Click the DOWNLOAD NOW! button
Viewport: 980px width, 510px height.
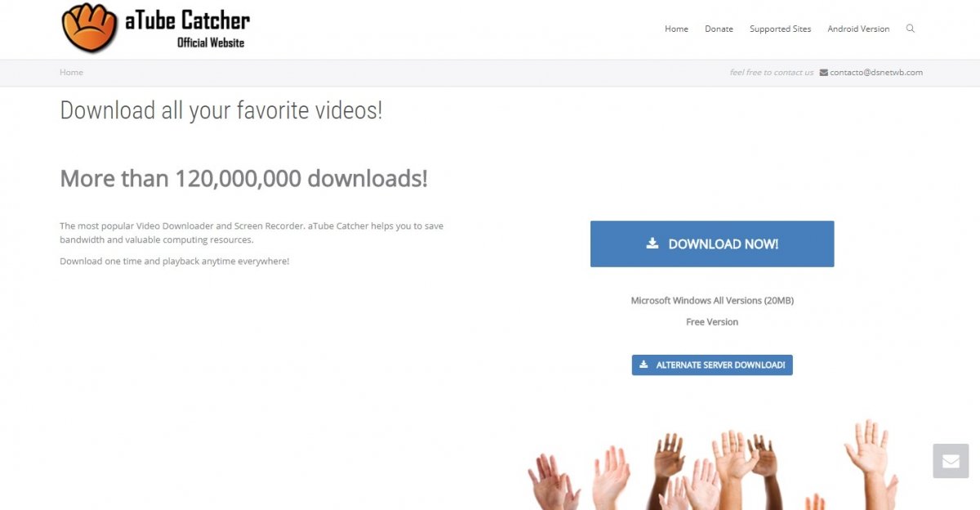coord(712,244)
